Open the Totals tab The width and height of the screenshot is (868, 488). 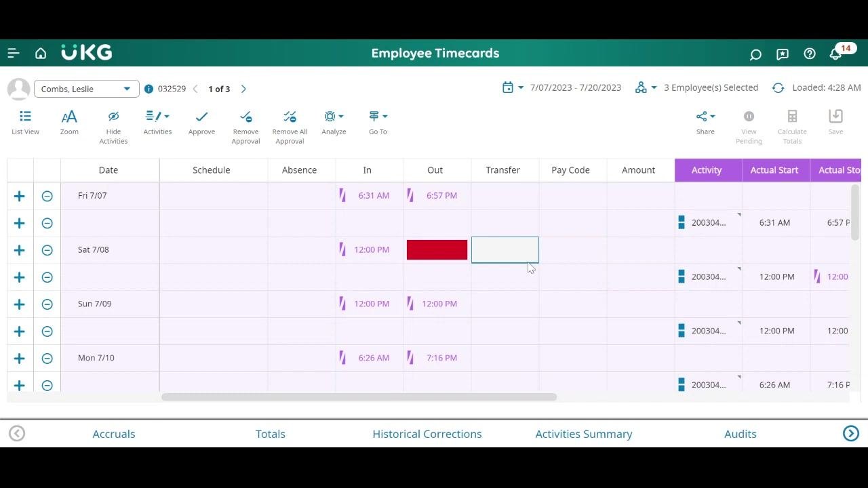[x=271, y=434]
